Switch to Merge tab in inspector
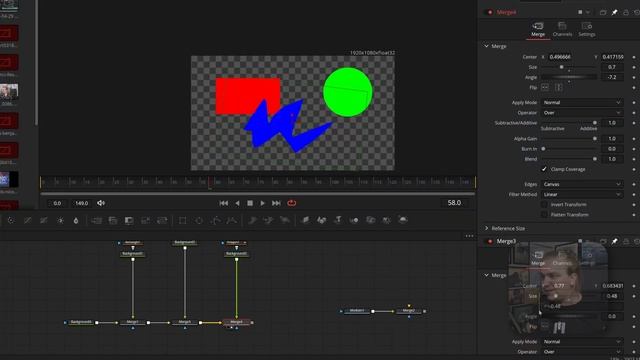Screen dimensions: 640x360 tap(538, 30)
